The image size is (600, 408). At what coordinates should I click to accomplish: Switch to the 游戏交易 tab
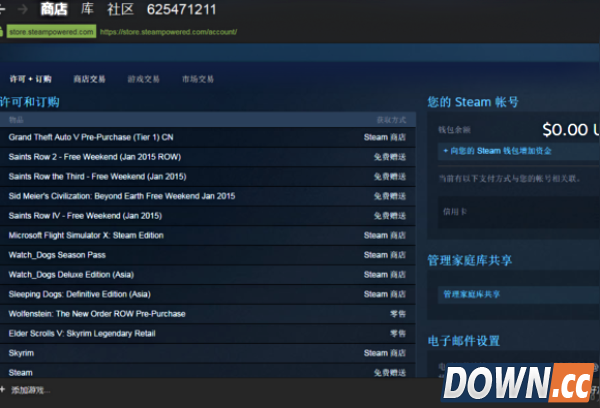point(143,79)
